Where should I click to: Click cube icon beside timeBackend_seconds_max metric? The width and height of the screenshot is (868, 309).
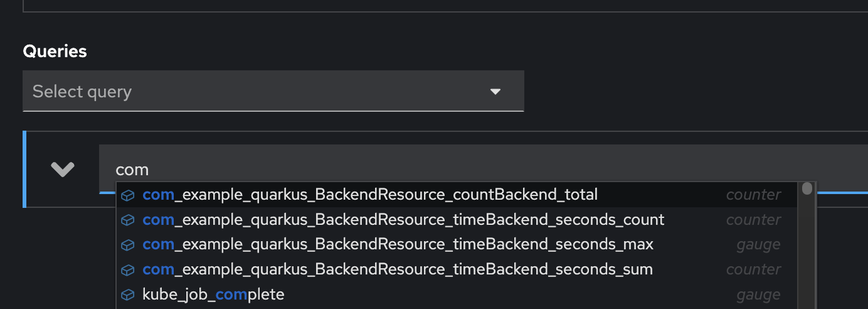(x=128, y=245)
